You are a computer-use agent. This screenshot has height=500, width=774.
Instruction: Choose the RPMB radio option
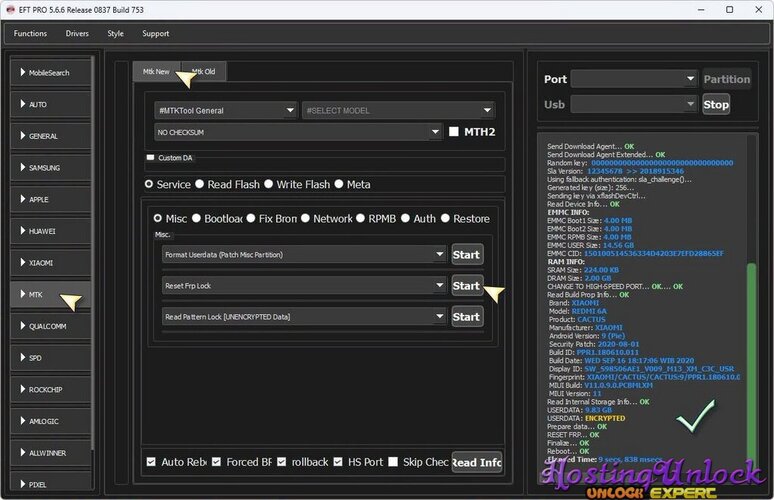[x=360, y=218]
